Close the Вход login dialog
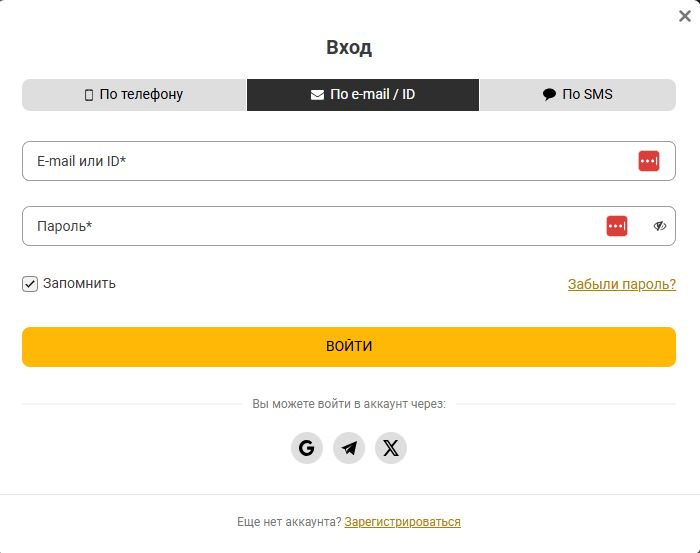 point(685,16)
